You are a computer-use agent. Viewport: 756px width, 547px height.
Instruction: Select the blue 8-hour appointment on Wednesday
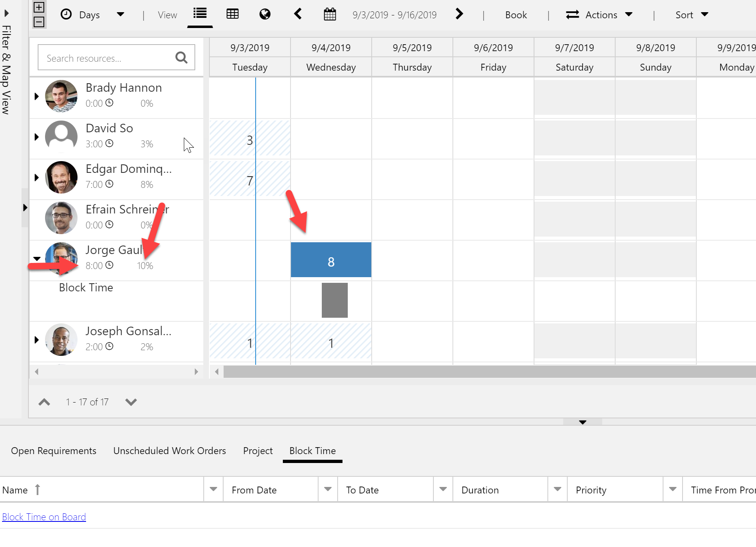pos(331,260)
